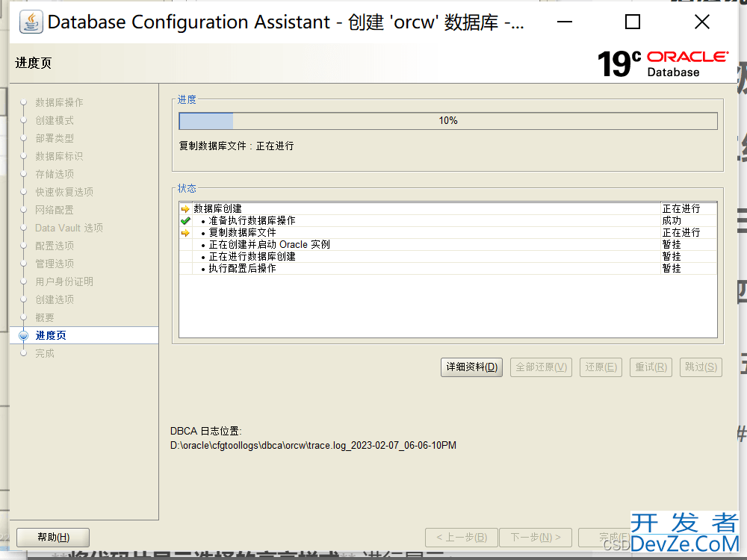Viewport: 747px width, 560px height.
Task: Minimize the Database Configuration Assistant window
Action: [x=565, y=22]
